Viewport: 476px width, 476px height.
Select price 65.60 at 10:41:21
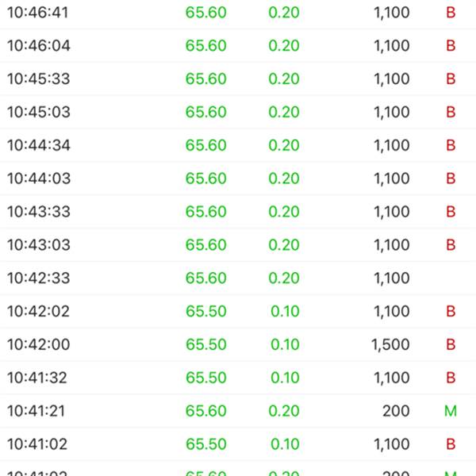(206, 411)
